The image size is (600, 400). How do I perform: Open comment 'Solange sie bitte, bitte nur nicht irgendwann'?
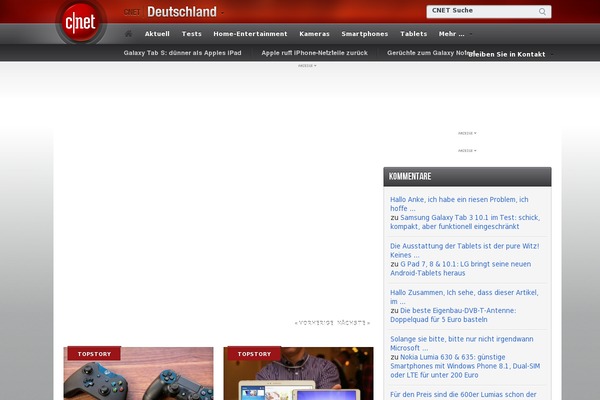(461, 343)
